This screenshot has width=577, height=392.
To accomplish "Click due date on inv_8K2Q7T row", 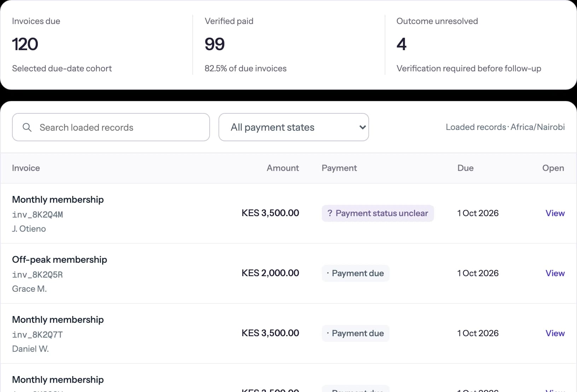I will click(478, 333).
